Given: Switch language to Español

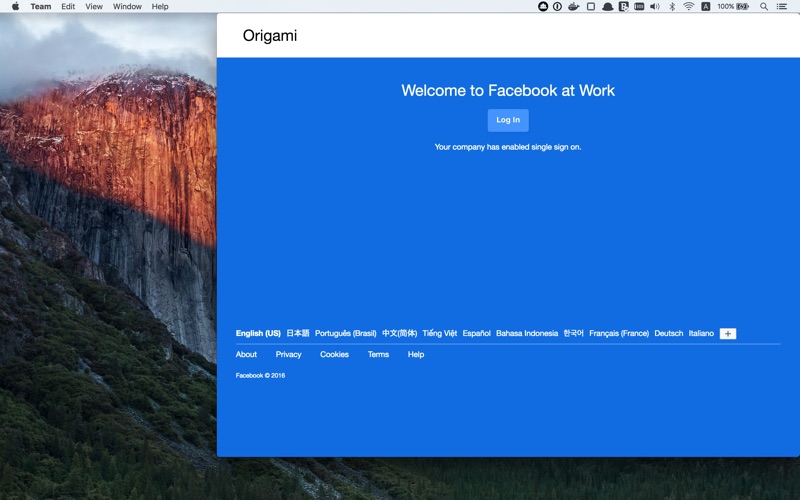Looking at the screenshot, I should pyautogui.click(x=477, y=333).
